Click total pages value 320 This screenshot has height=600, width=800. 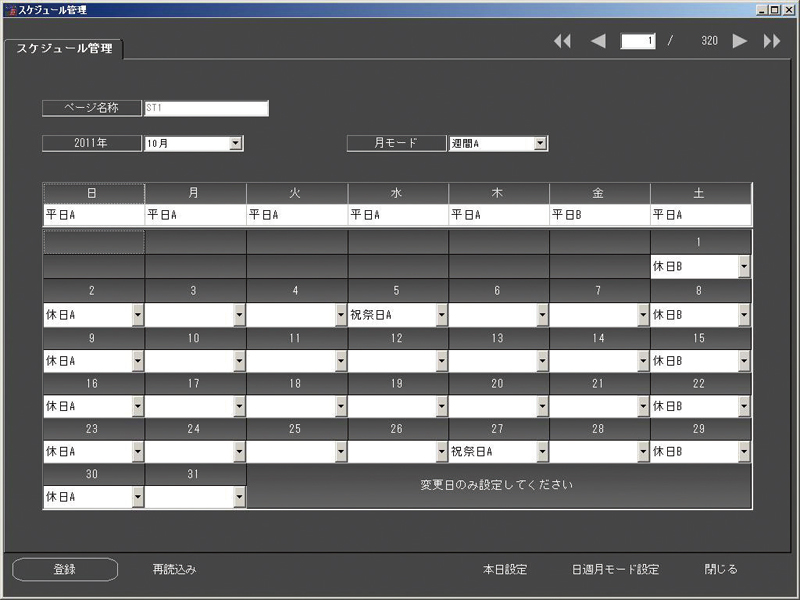[709, 41]
